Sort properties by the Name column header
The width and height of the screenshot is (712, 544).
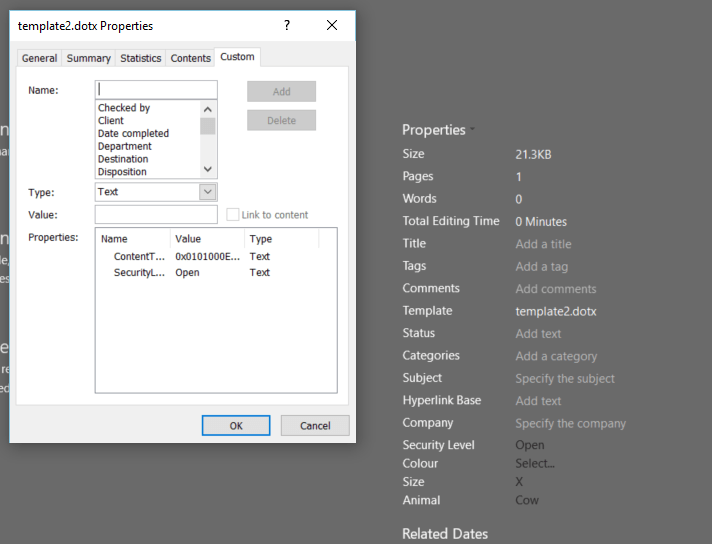click(x=133, y=238)
